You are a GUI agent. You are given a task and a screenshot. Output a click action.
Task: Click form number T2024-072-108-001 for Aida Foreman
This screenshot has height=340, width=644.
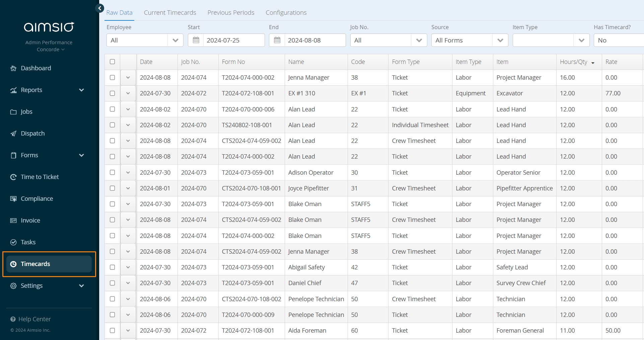(248, 330)
